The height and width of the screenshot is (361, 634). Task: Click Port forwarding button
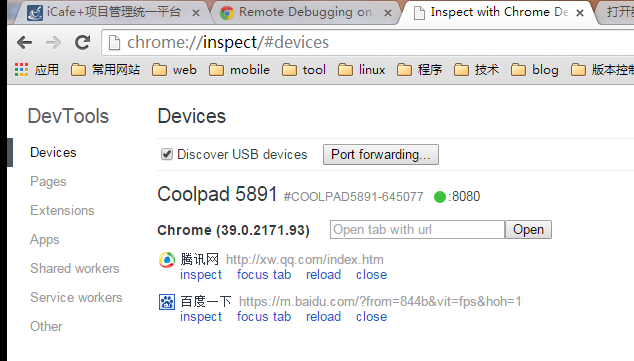coord(380,154)
